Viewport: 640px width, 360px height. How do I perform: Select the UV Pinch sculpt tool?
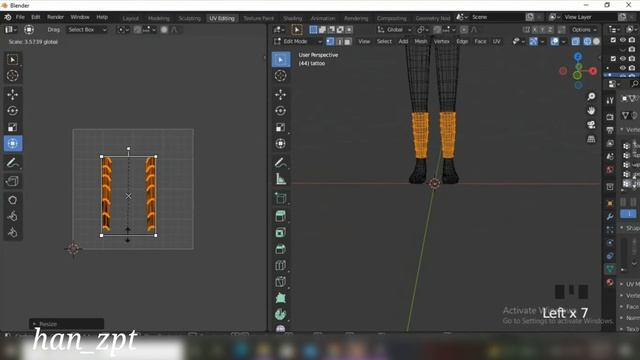13,233
